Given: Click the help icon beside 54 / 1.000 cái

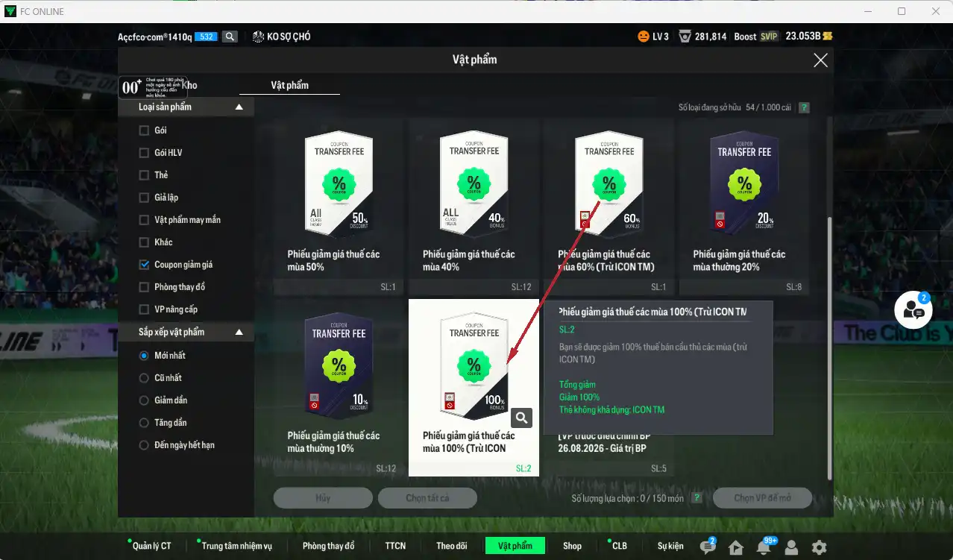Looking at the screenshot, I should tap(804, 107).
